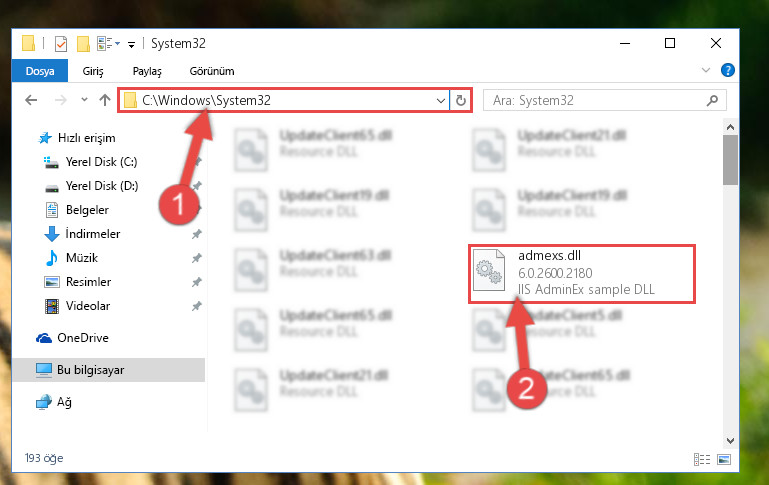Unpin Videolar using its pin icon
769x485 pixels.
click(197, 306)
